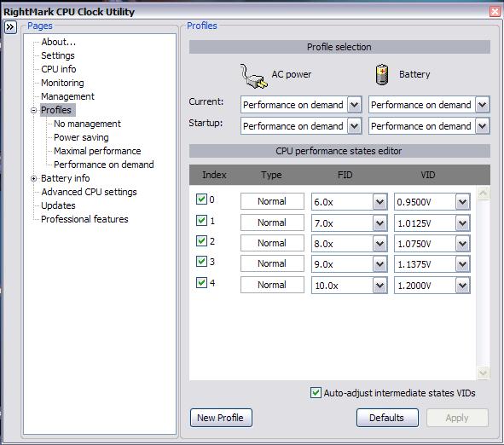Uncheck the index 0 state checkbox
Screen dimensions: 504x445
coord(201,199)
